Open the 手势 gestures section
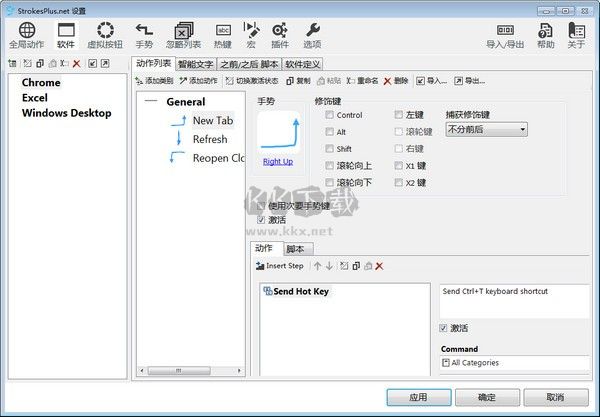Screen dimensions: 600x417 [x=144, y=35]
